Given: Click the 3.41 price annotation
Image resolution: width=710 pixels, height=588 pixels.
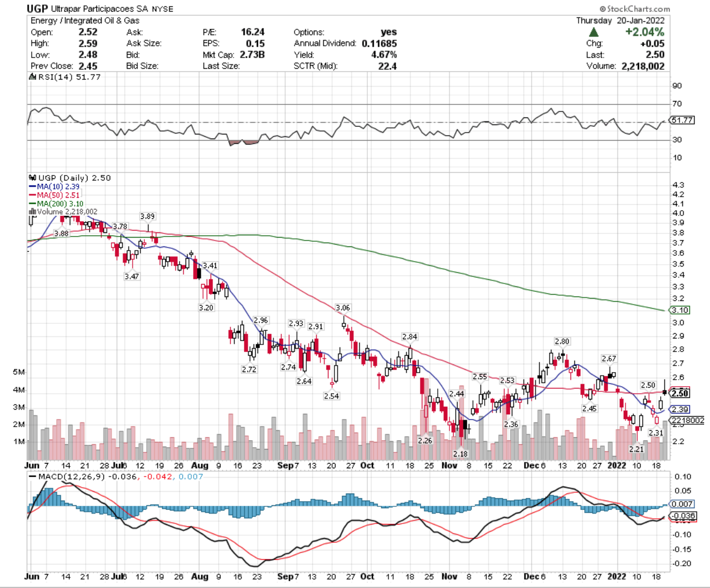Looking at the screenshot, I should click(209, 266).
